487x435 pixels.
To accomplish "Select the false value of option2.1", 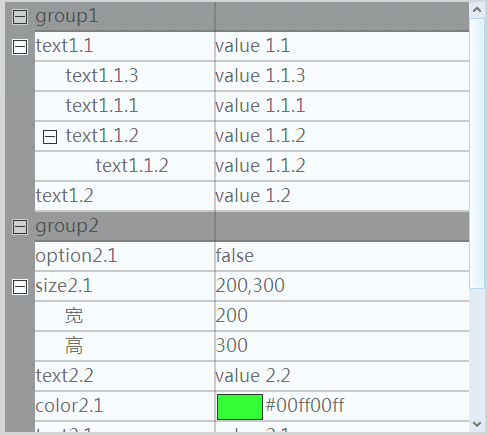I will point(342,256).
